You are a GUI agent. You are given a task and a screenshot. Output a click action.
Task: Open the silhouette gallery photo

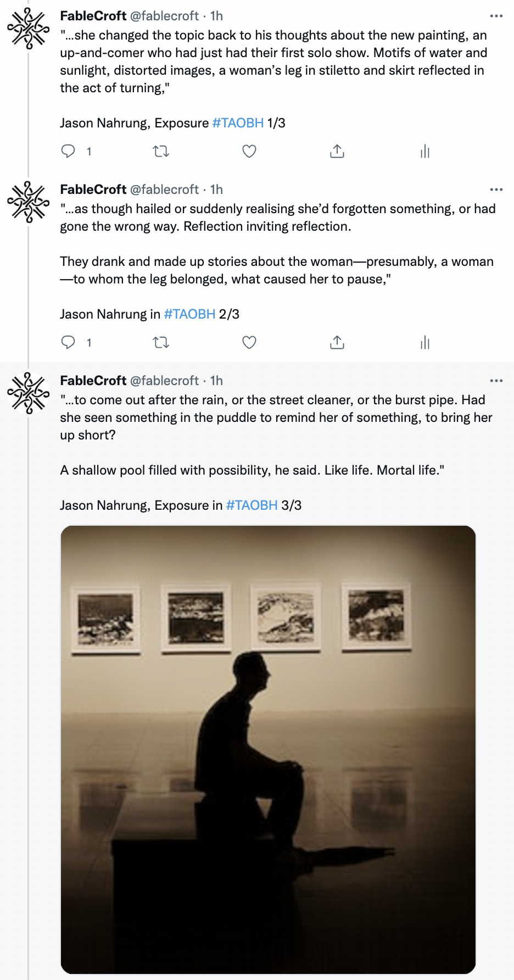point(268,749)
